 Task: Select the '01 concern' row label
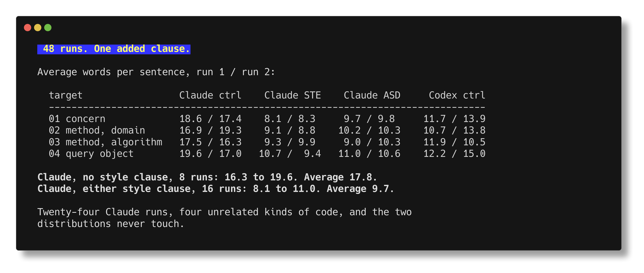(77, 119)
